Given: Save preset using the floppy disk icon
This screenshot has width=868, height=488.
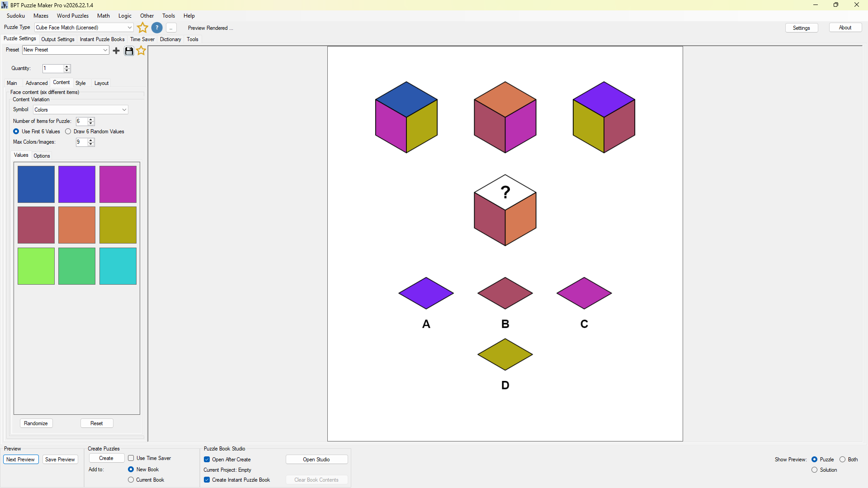Looking at the screenshot, I should tap(129, 51).
